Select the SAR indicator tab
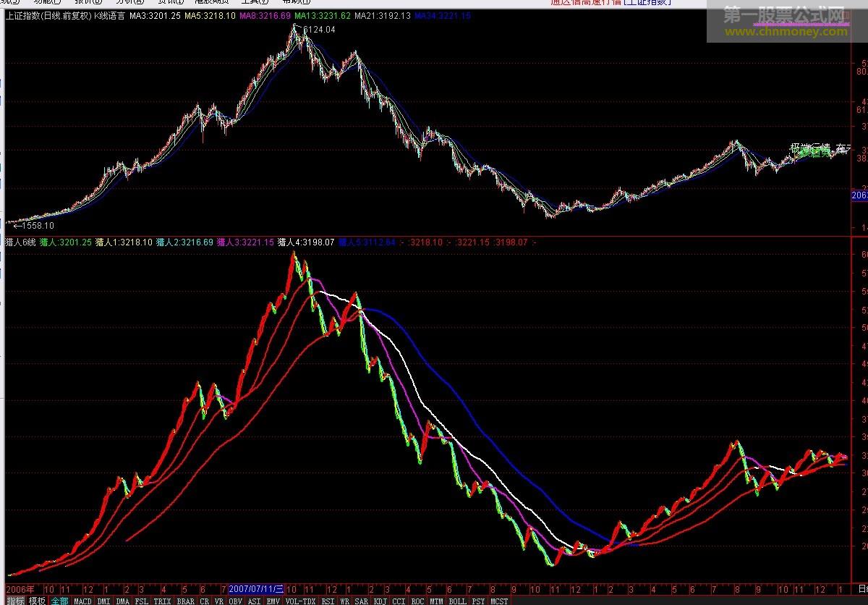This screenshot has width=868, height=605. pyautogui.click(x=361, y=601)
